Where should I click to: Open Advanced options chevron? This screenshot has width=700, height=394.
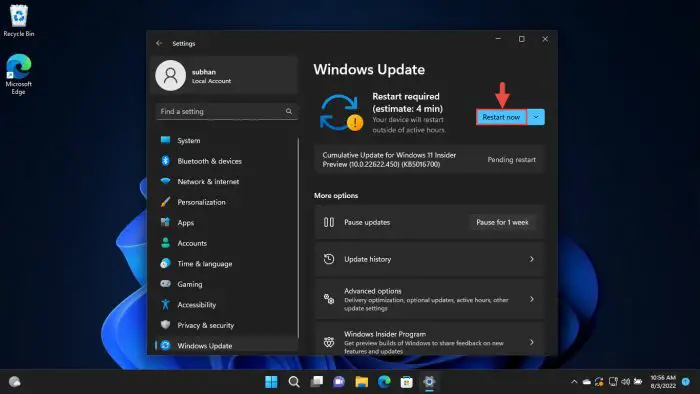[532, 299]
